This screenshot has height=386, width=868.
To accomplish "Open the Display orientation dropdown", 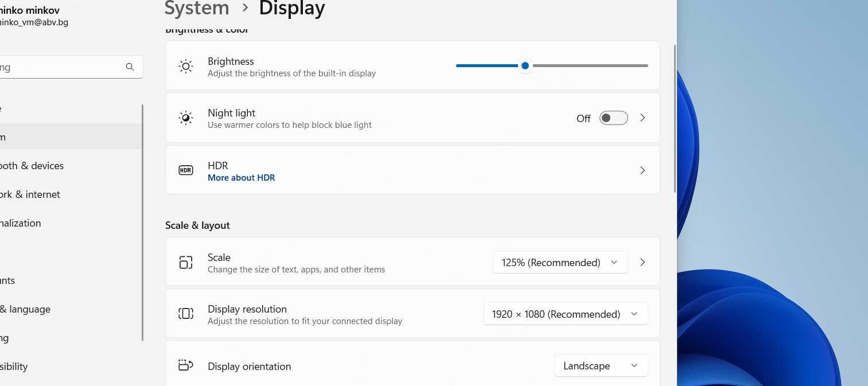I will (x=601, y=365).
